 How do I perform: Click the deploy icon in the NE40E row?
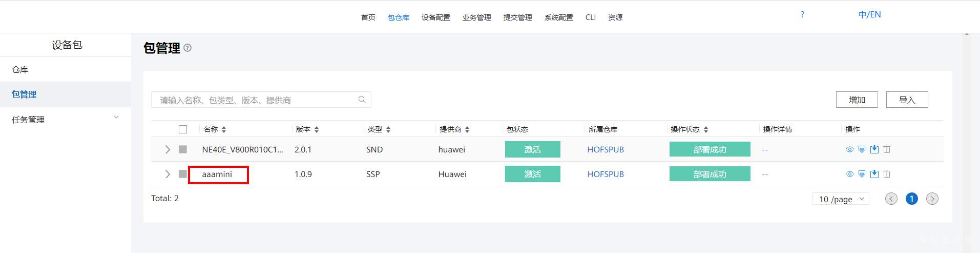(x=862, y=149)
